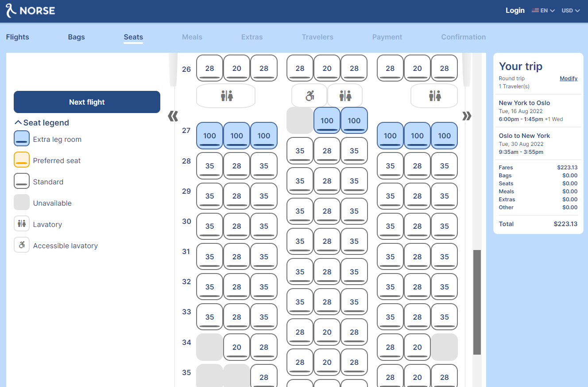Screen dimensions: 588x387
Task: Select row 30 rightmost seat priced 35
Action: point(445,226)
